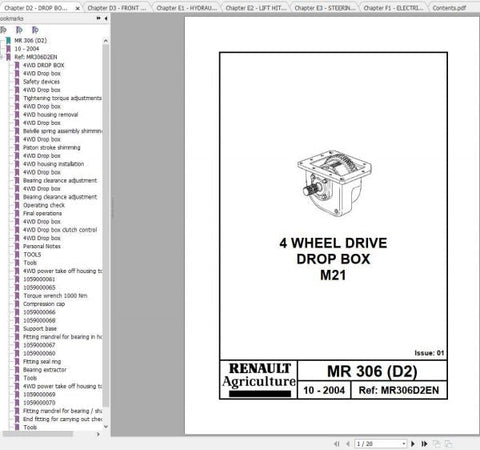Select the Ref: MR306D2EN bookmark
480x450 pixels.
[36, 57]
